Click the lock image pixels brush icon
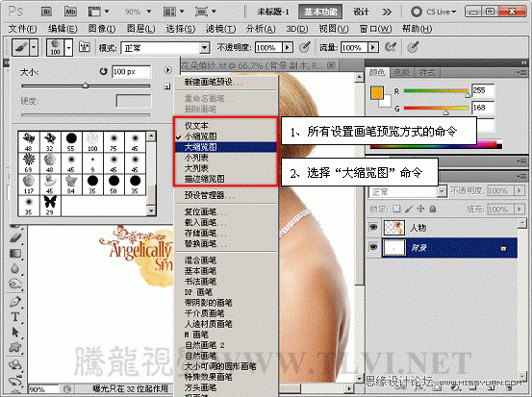This screenshot has height=397, width=532. coord(409,209)
